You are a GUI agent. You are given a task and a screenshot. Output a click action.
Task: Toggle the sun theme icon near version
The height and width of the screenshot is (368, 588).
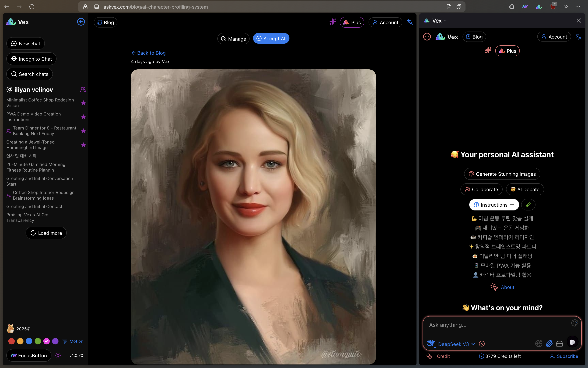click(58, 355)
